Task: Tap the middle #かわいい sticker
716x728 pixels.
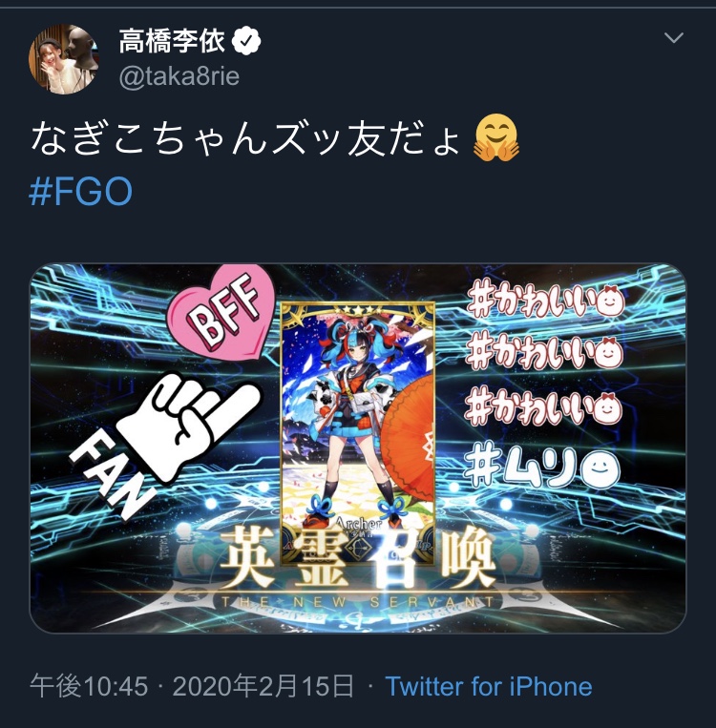Action: tap(544, 353)
